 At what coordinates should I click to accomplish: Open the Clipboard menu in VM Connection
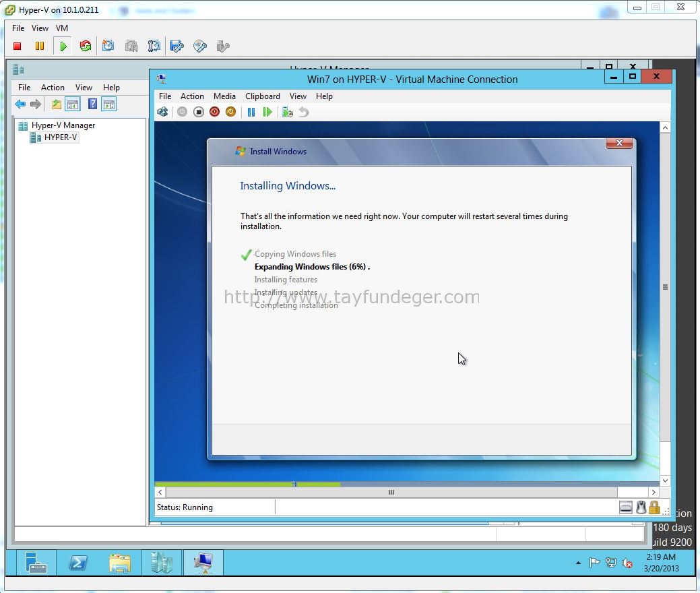(x=263, y=96)
